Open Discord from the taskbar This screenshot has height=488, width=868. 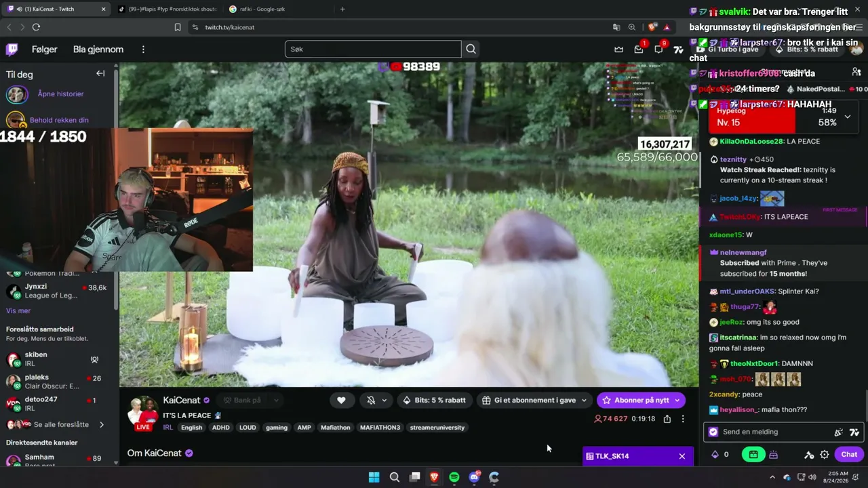[x=475, y=477]
